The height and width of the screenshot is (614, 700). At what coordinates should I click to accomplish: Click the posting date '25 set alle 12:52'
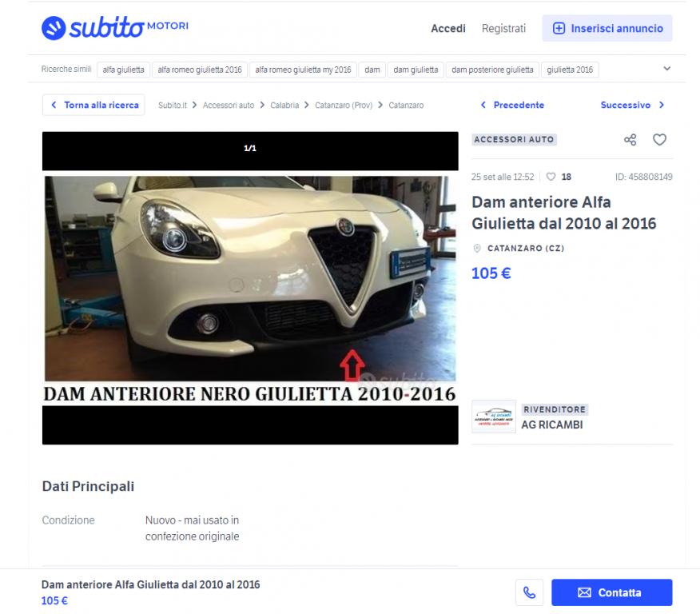point(503,177)
